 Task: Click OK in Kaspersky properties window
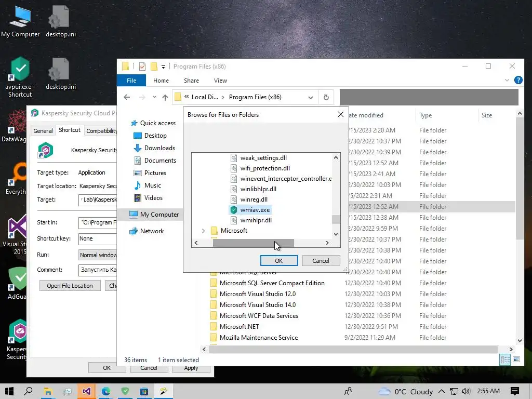107,368
